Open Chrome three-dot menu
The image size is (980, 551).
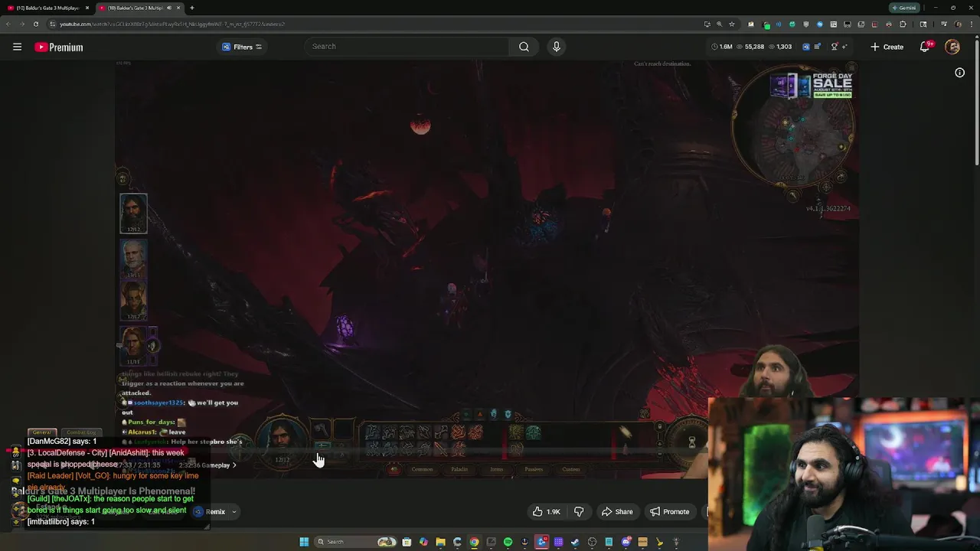coord(972,24)
